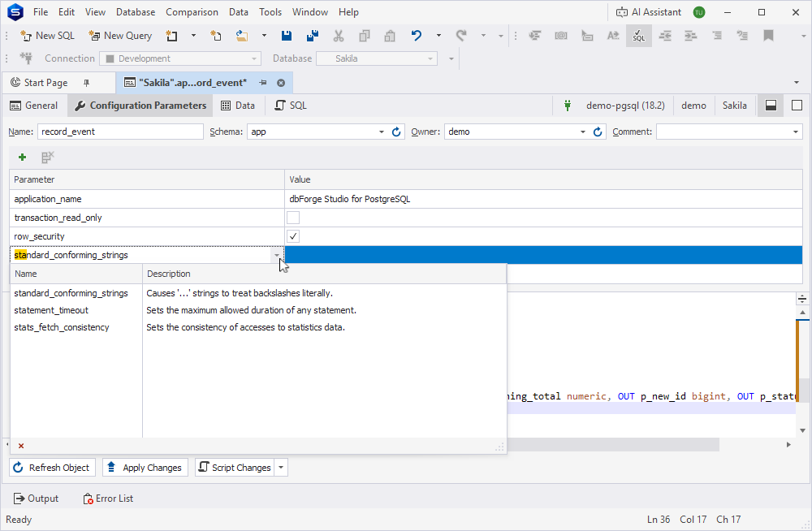
Task: Click the Cut scissors icon
Action: pyautogui.click(x=338, y=36)
